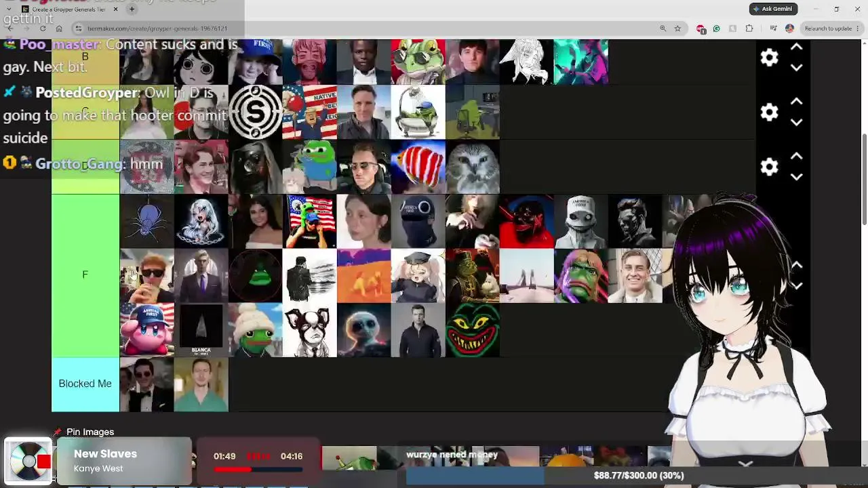Select the masked face with goggles image
868x488 pixels.
pyautogui.click(x=418, y=222)
